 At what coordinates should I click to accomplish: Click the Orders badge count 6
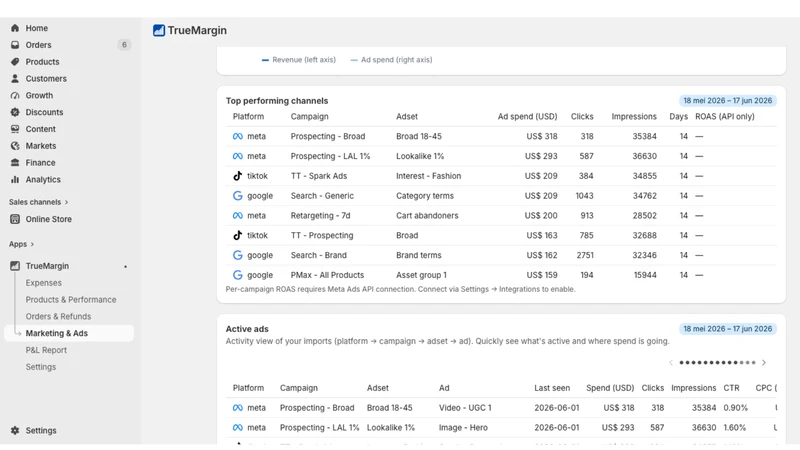[124, 45]
